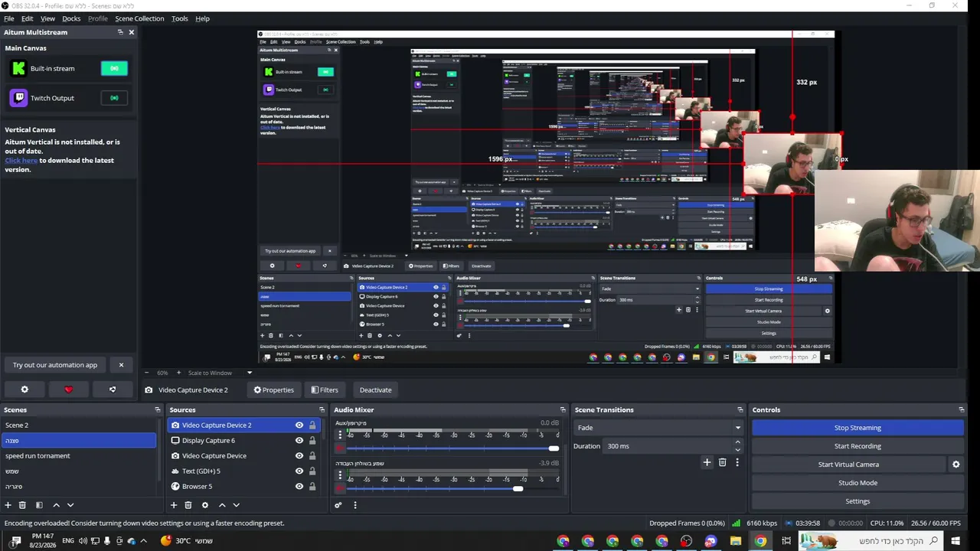
Task: Open the Tools menu
Action: click(x=180, y=18)
